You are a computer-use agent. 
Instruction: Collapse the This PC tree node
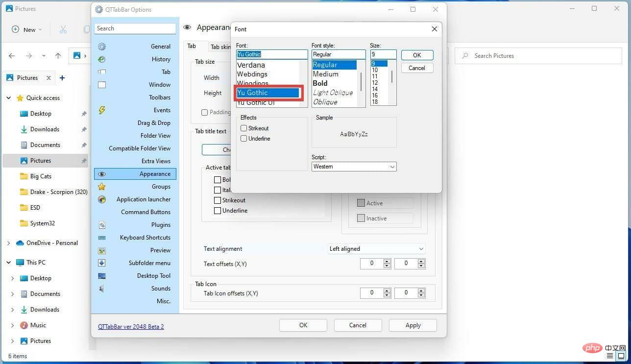9,263
